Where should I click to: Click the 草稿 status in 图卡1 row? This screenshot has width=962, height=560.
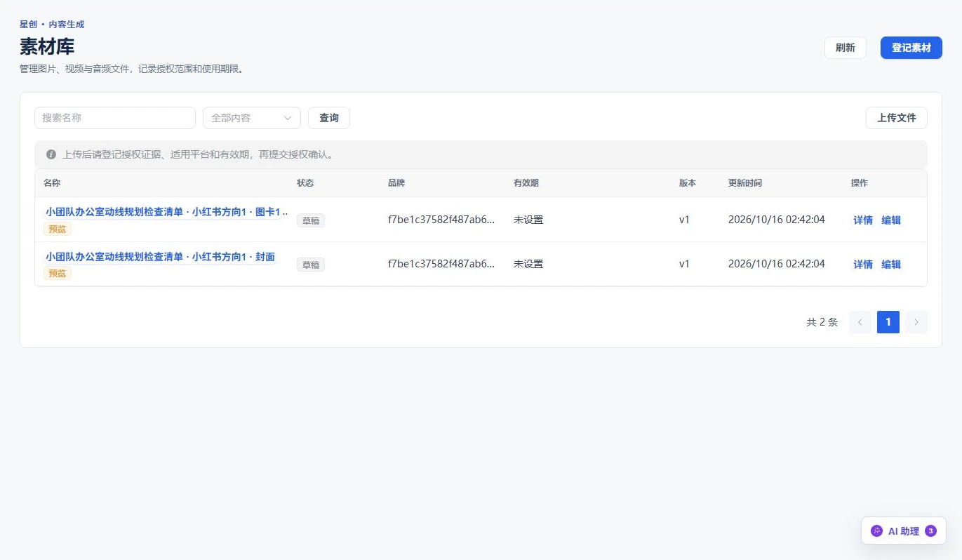click(x=311, y=220)
